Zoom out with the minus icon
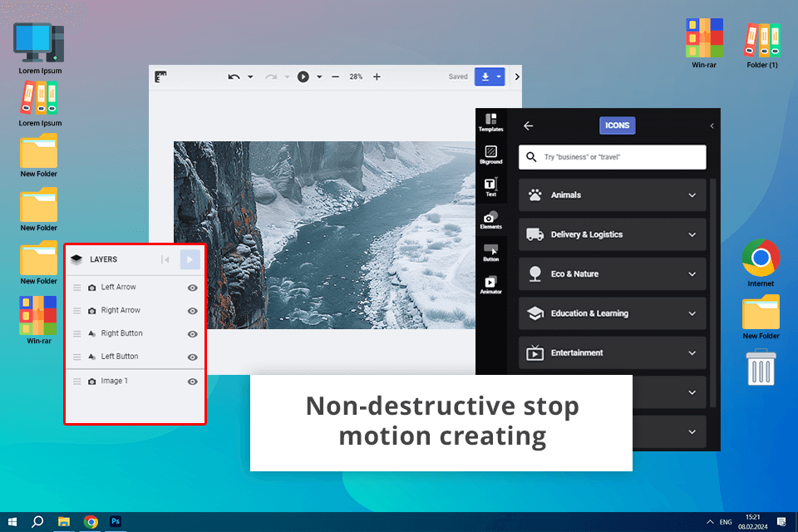 click(335, 76)
